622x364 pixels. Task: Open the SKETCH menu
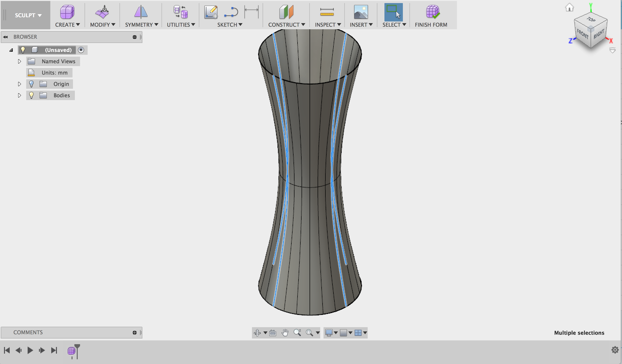230,25
